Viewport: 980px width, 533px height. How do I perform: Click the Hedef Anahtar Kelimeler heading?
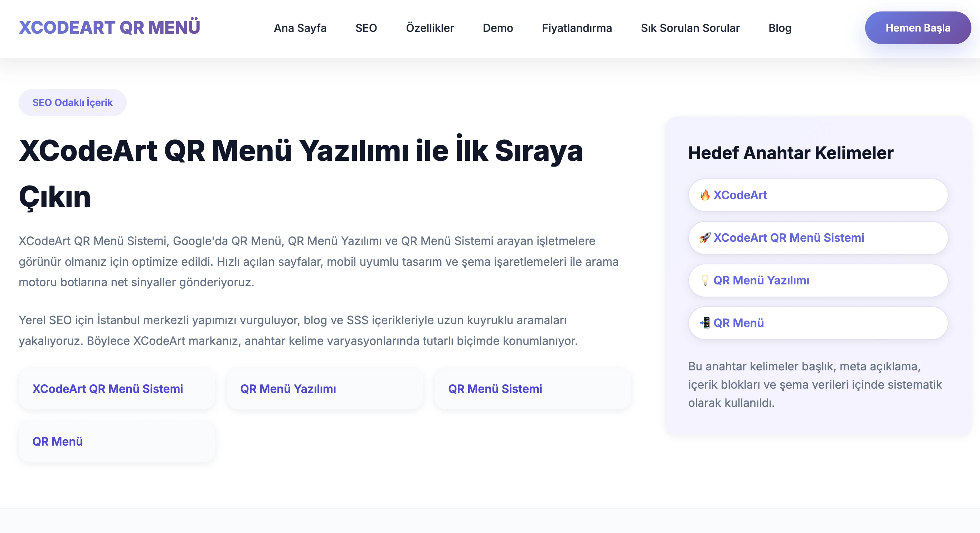[790, 153]
